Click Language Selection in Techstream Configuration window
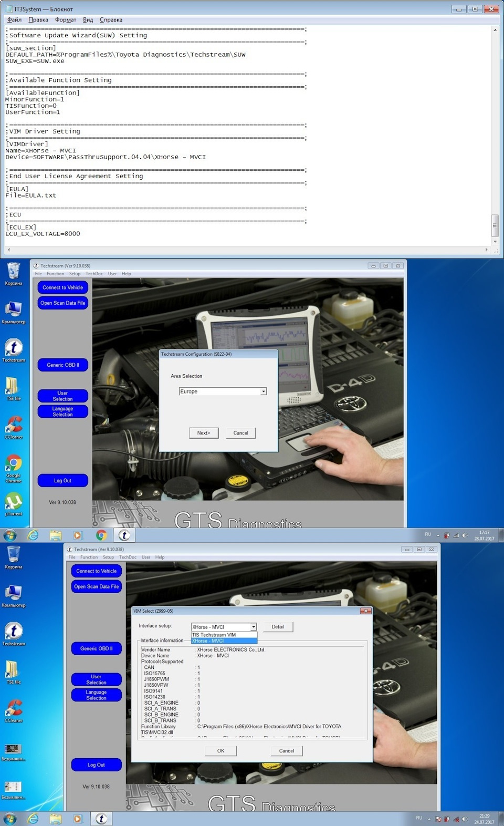 63,411
